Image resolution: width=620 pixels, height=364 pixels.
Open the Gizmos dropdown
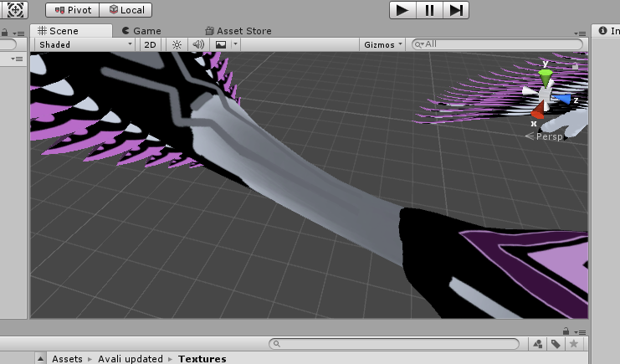pyautogui.click(x=382, y=44)
